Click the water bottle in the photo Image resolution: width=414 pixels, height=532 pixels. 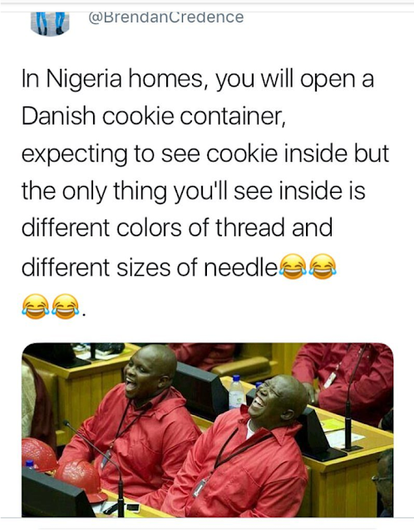pyautogui.click(x=236, y=392)
